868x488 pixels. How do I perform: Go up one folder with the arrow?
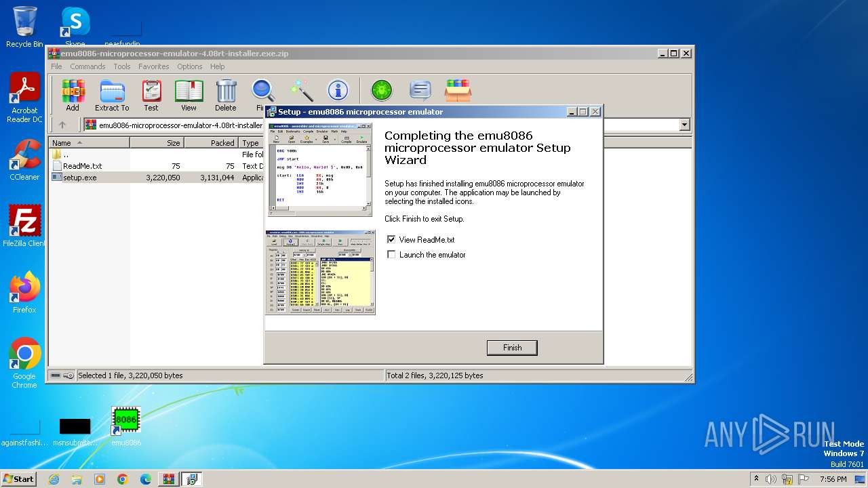(62, 125)
